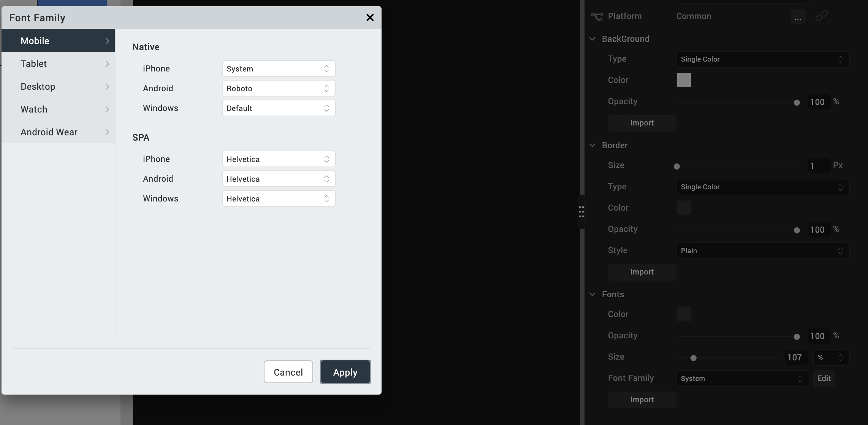This screenshot has width=868, height=425.
Task: Collapse the Border section chevron
Action: [x=592, y=145]
